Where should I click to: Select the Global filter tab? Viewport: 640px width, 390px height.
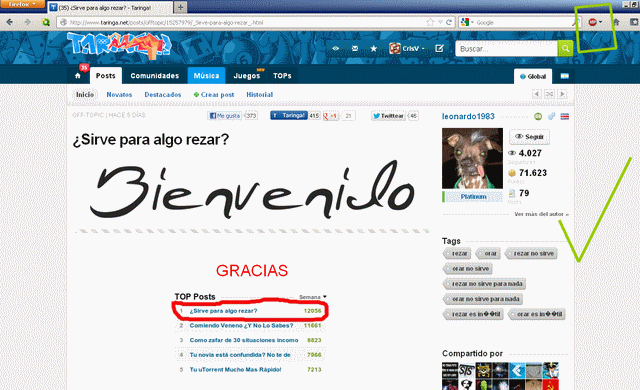point(533,76)
